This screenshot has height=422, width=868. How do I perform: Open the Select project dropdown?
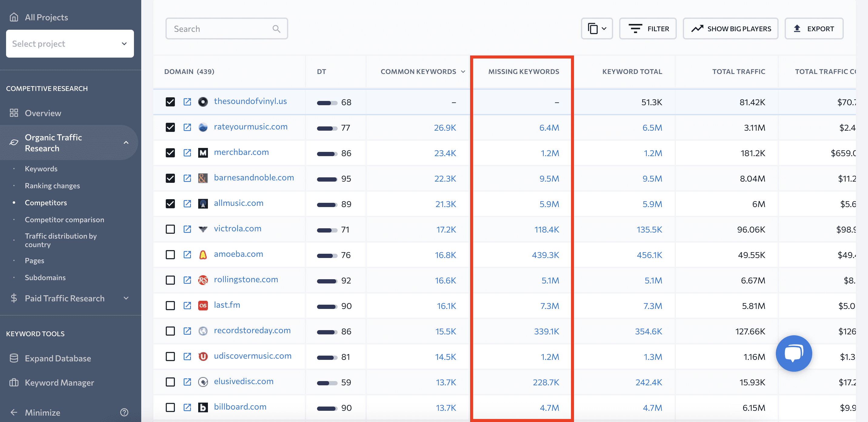[x=70, y=43]
